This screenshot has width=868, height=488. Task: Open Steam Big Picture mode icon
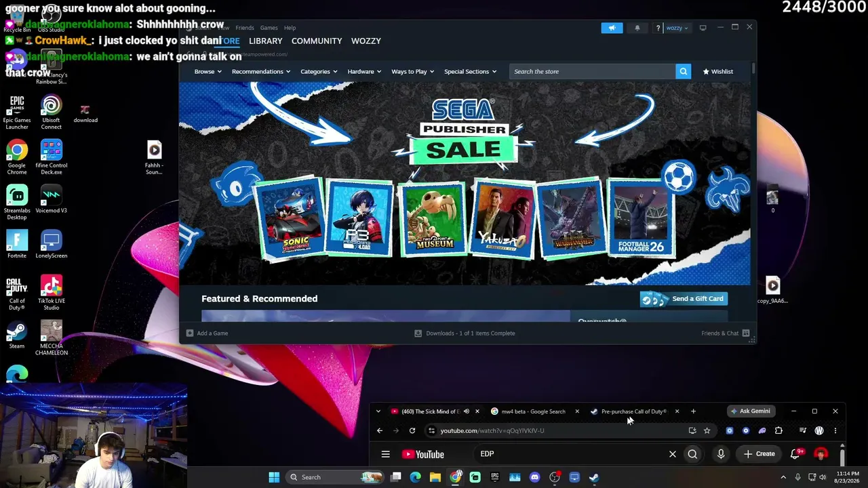point(703,28)
